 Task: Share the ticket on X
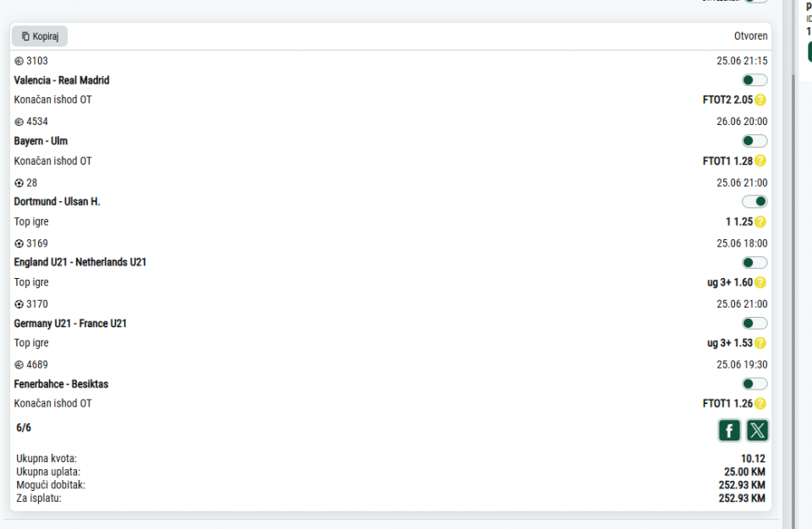[x=757, y=430]
